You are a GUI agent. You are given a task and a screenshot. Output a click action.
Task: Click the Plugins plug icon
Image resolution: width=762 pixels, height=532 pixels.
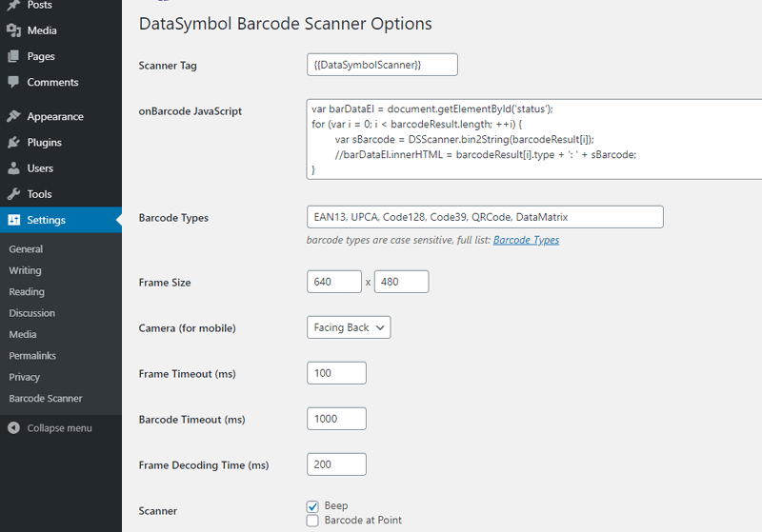tap(13, 142)
